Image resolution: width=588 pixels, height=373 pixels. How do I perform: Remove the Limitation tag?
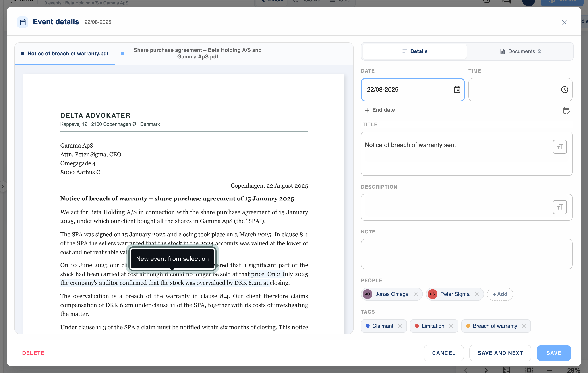coord(451,326)
